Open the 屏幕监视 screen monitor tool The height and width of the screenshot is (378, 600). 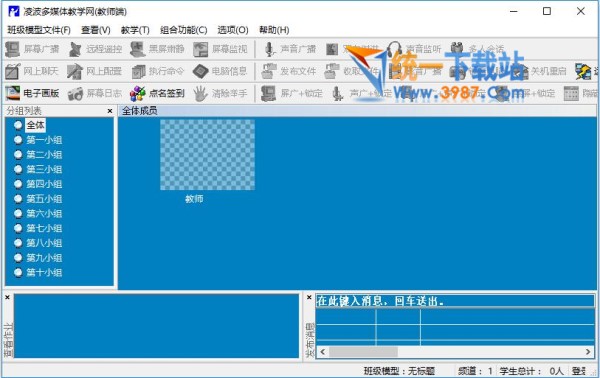pos(220,49)
